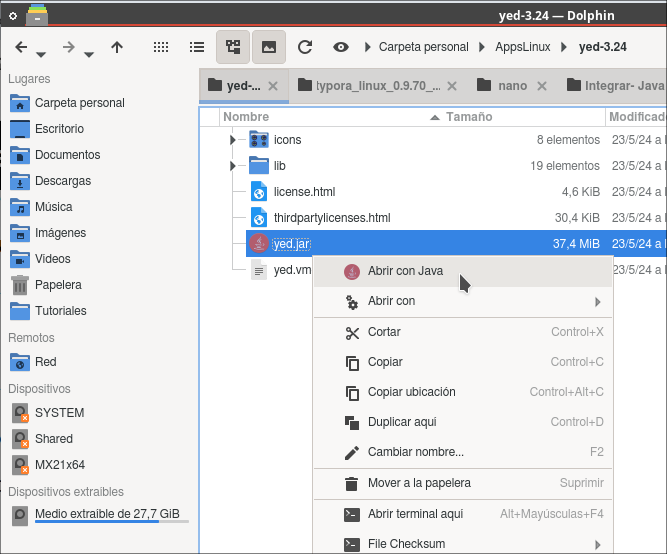Open the forward history dropdown arrow
This screenshot has width=667, height=554.
pyautogui.click(x=88, y=54)
